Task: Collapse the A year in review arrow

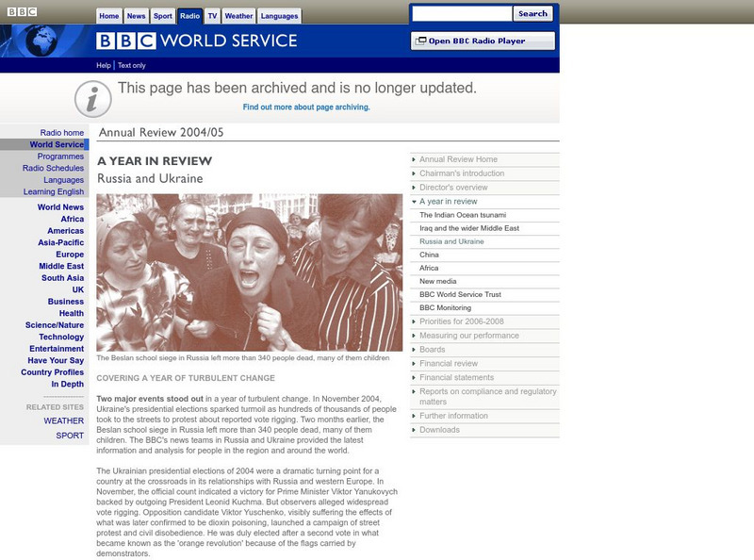Action: (x=414, y=202)
